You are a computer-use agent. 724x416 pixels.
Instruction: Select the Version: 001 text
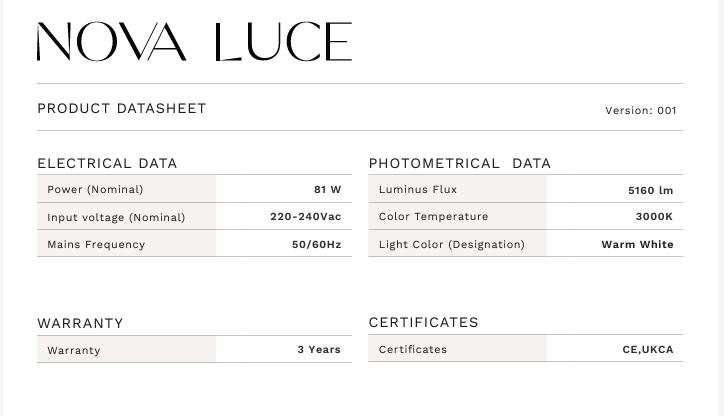click(640, 111)
